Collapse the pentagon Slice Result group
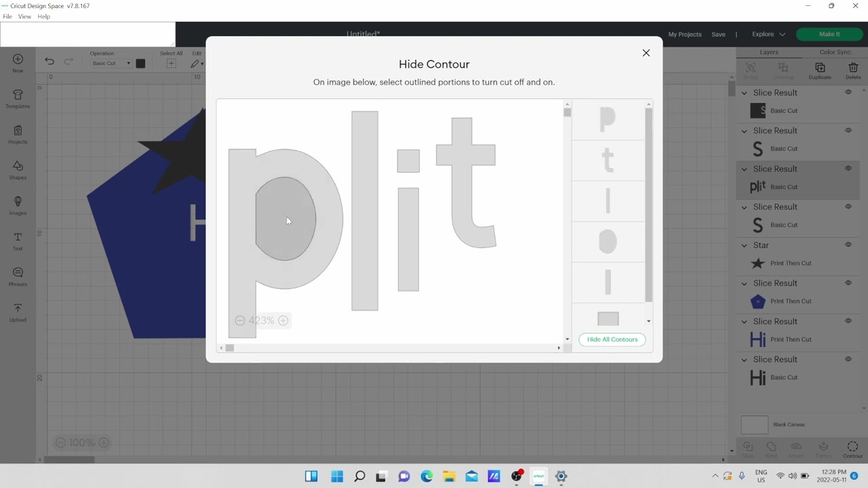Viewport: 868px width, 488px height. 744,283
